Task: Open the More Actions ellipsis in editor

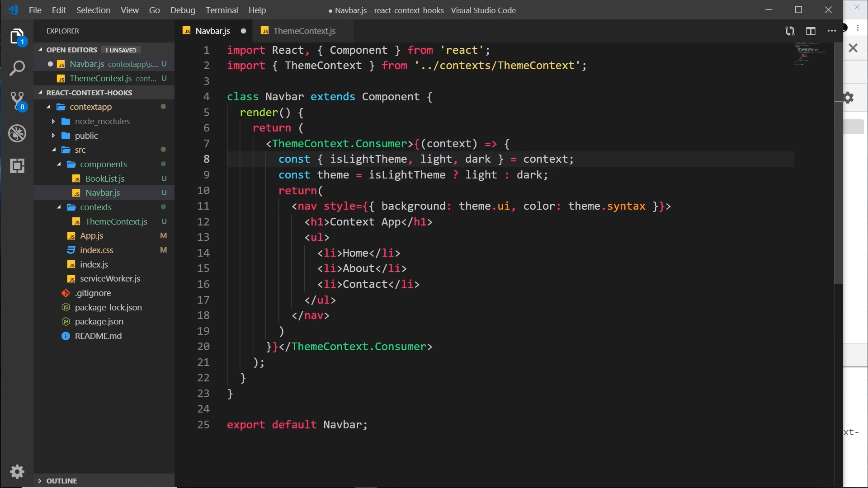Action: tap(832, 31)
